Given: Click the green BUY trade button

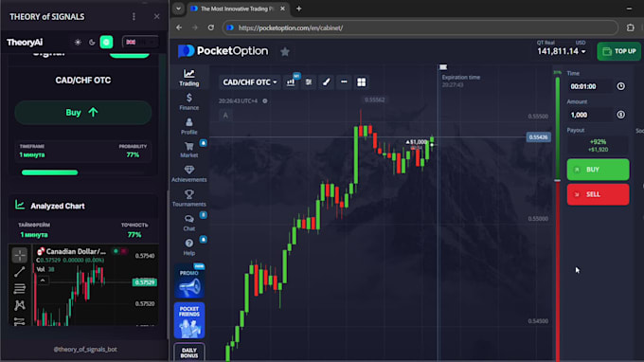Looking at the screenshot, I should click(x=598, y=170).
